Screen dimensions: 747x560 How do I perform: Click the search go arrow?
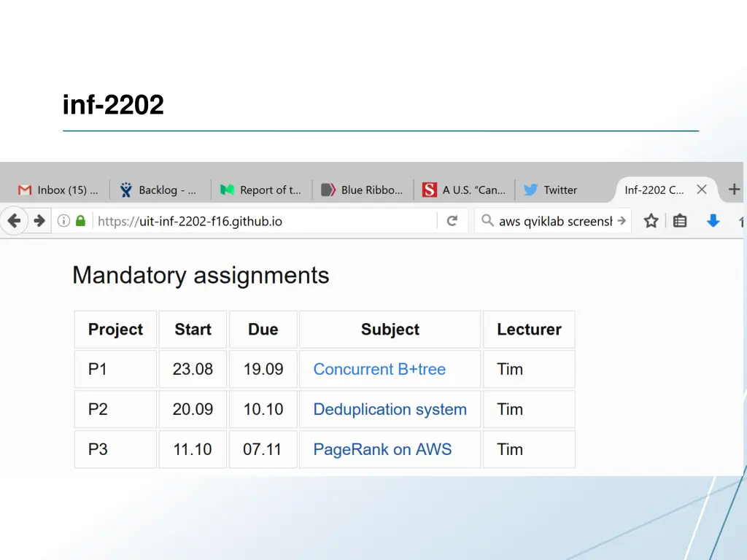(622, 221)
